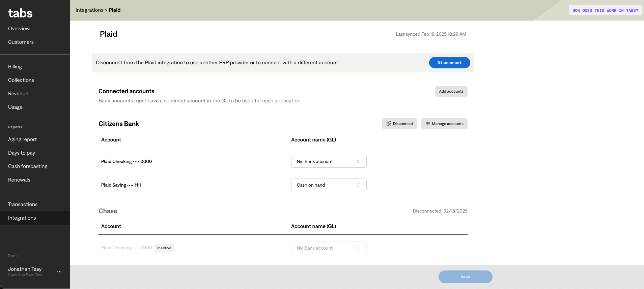Viewport: 644px width, 289px height.
Task: Click the tabs logo
Action: 20,13
